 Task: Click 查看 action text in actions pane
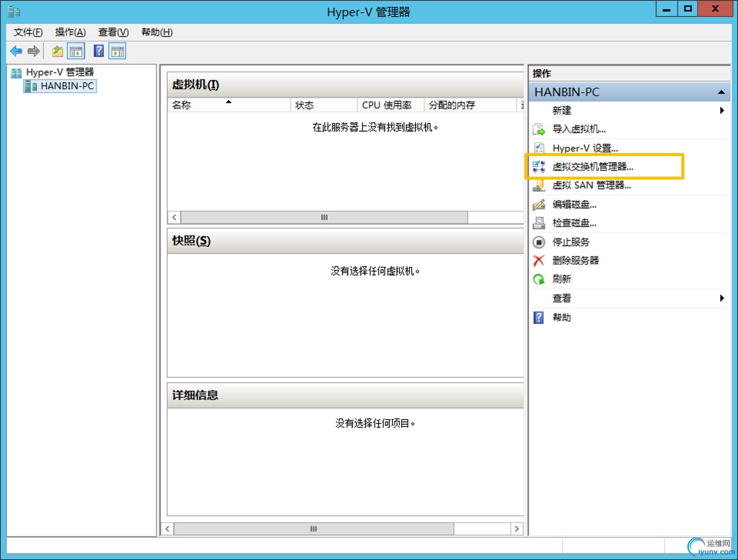pos(562,298)
